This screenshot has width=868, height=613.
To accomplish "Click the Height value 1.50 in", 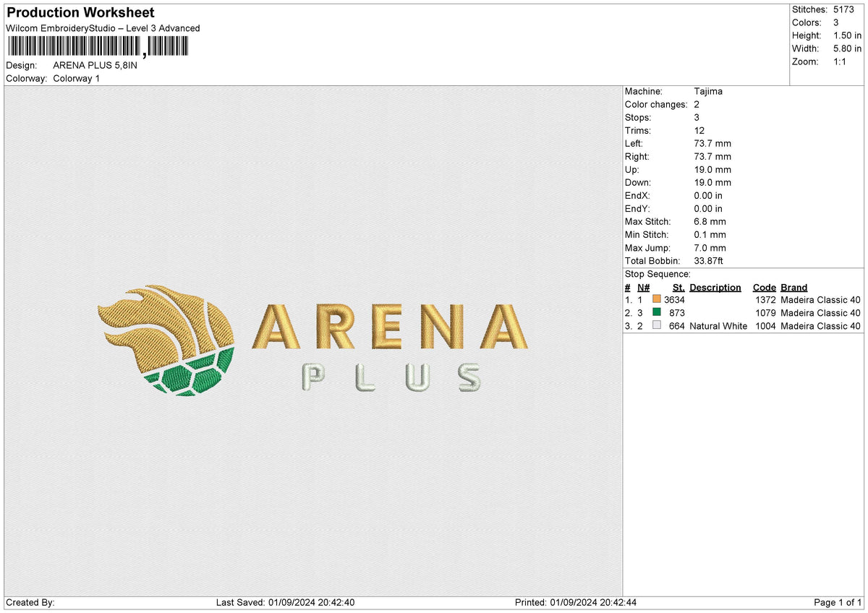I will coord(847,35).
